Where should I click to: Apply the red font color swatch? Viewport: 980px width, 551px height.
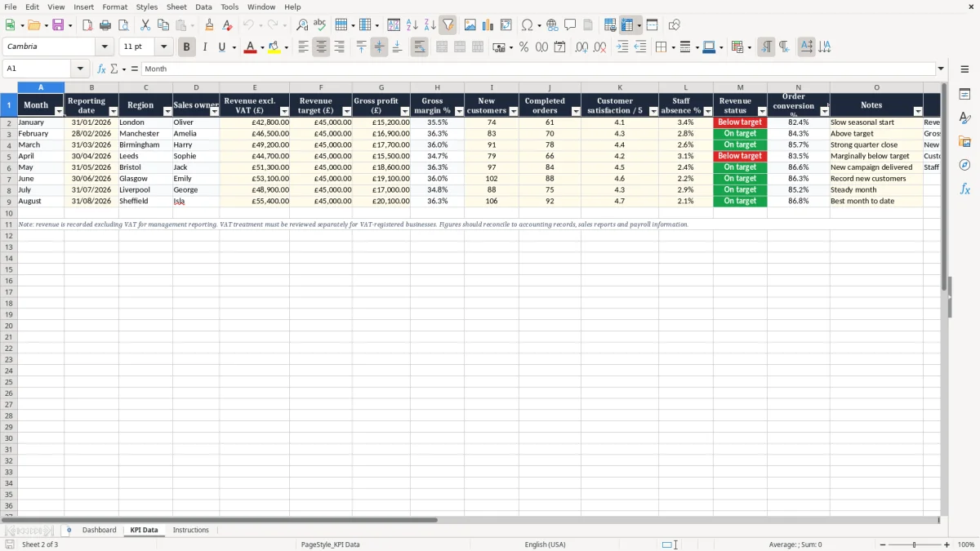coord(250,47)
